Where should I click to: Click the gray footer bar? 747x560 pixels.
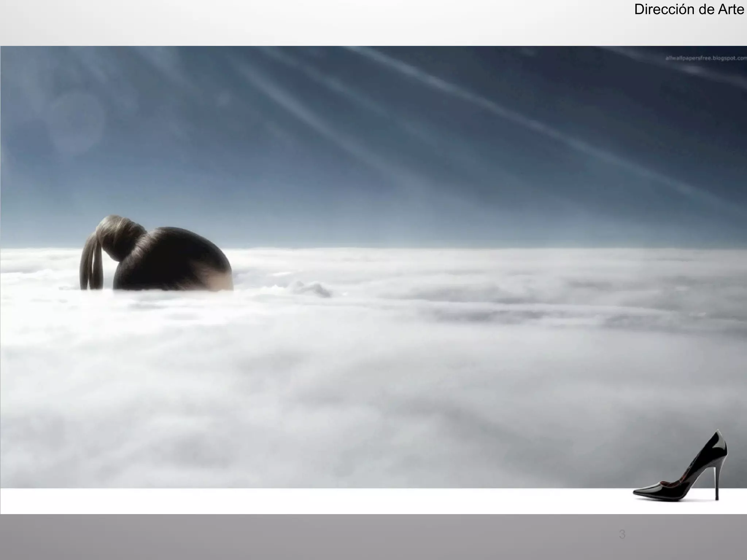pos(328,538)
